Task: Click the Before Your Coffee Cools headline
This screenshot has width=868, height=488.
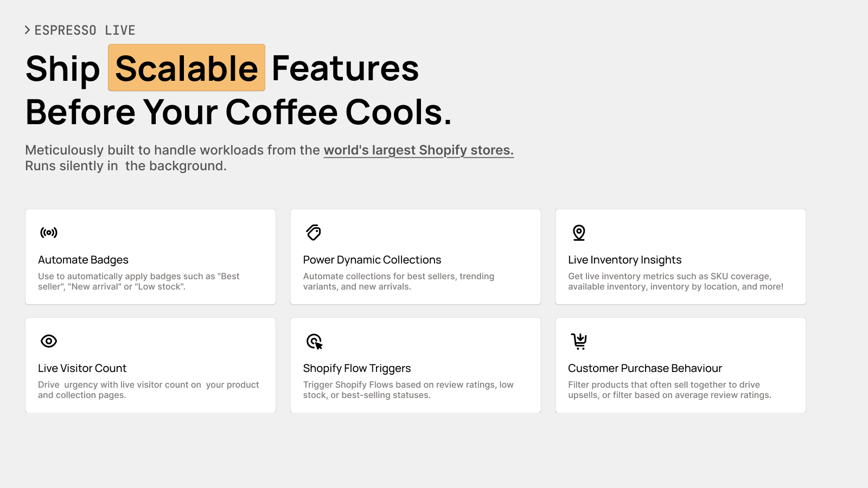Action: (x=238, y=112)
